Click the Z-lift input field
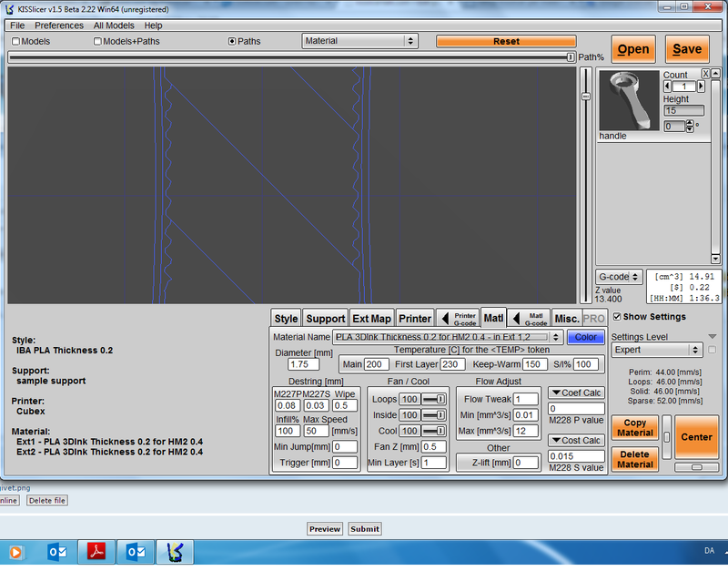The height and width of the screenshot is (571, 728). point(526,463)
